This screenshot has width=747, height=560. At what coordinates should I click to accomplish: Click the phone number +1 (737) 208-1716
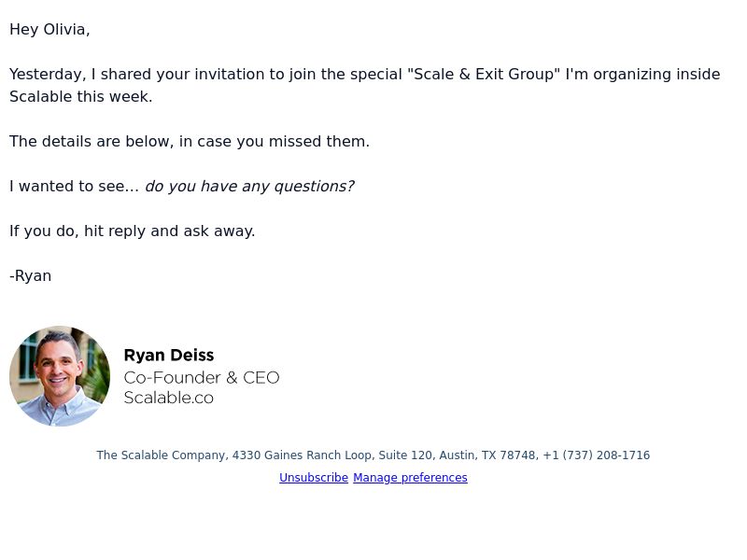[596, 455]
